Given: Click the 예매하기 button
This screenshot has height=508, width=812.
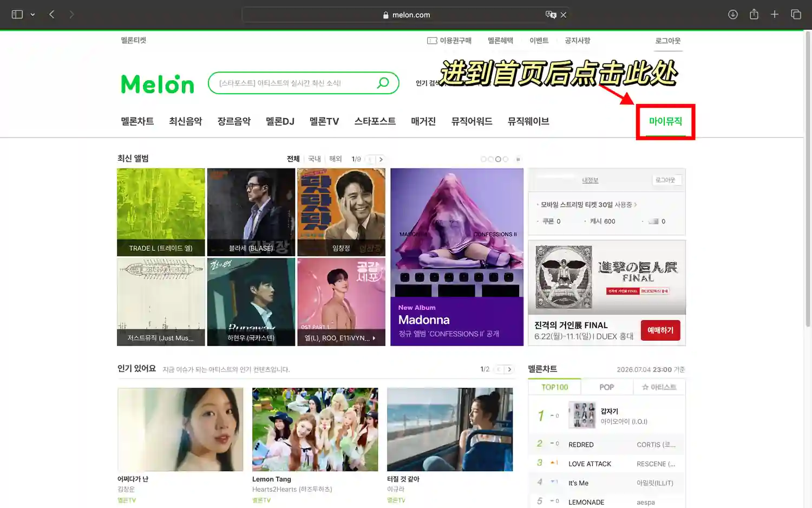Looking at the screenshot, I should [x=660, y=330].
